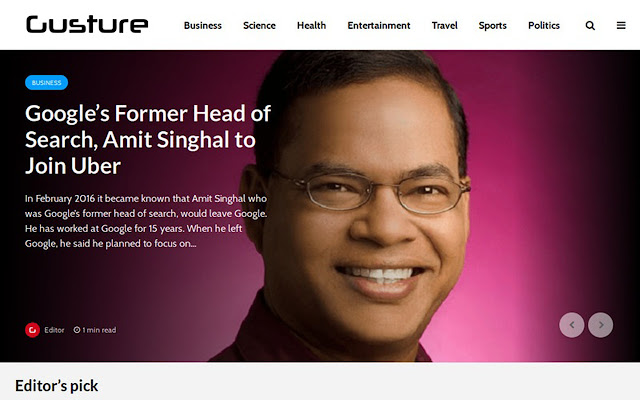
Task: Click the red Editor avatar icon
Action: [32, 330]
